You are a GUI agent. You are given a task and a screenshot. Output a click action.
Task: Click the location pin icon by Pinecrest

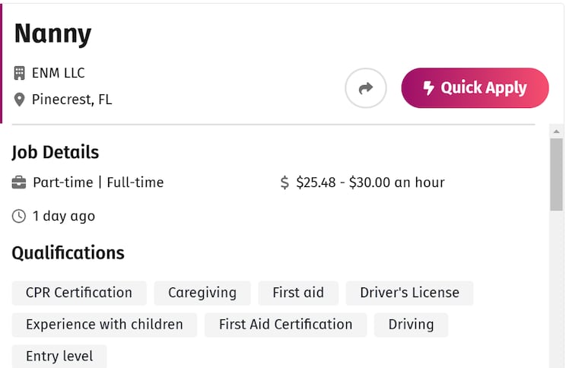(19, 100)
